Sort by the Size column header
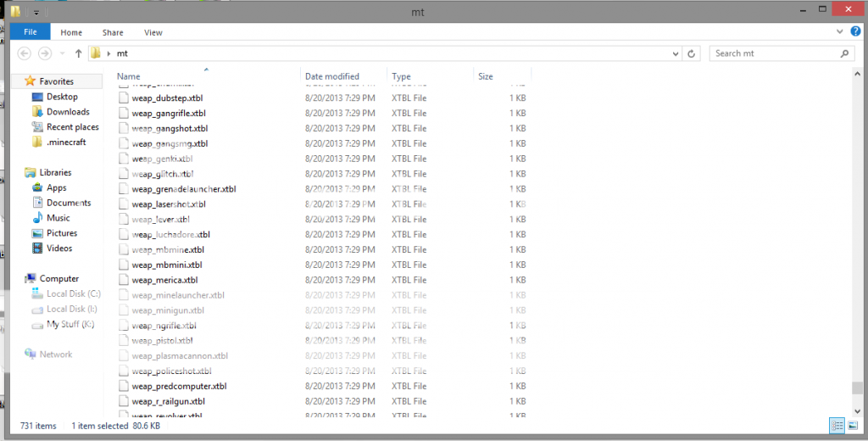The height and width of the screenshot is (441, 868). point(486,76)
